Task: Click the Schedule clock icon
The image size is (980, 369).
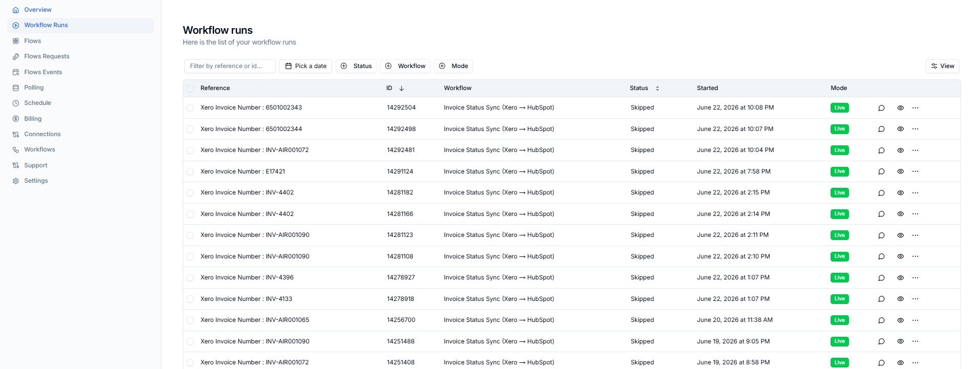Action: click(15, 103)
